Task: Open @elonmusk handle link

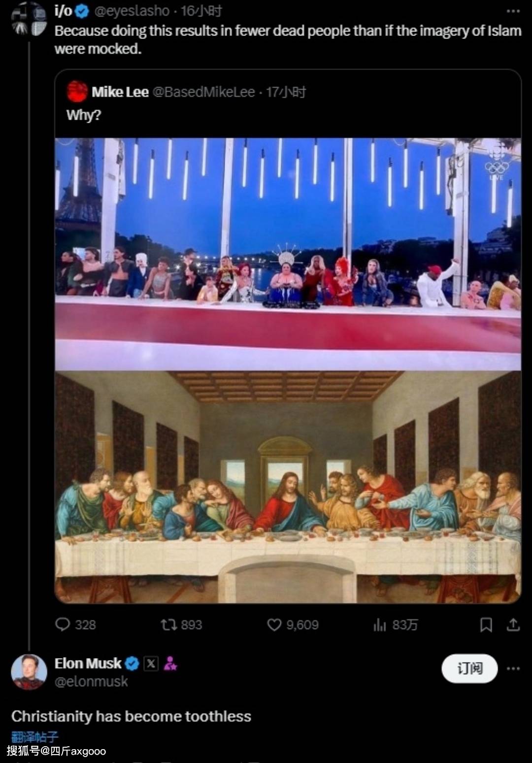Action: 91,682
